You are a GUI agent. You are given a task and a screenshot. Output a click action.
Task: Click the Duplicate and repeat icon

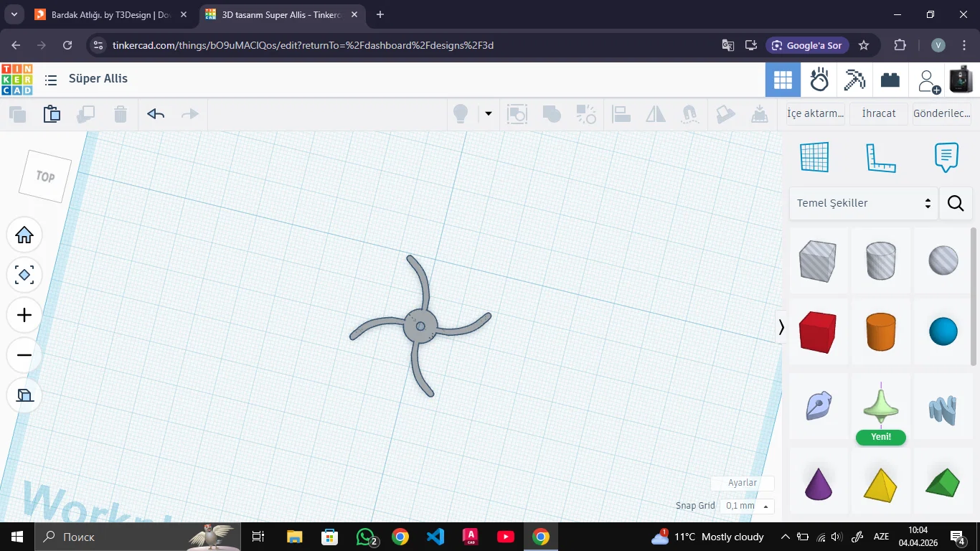(86, 114)
